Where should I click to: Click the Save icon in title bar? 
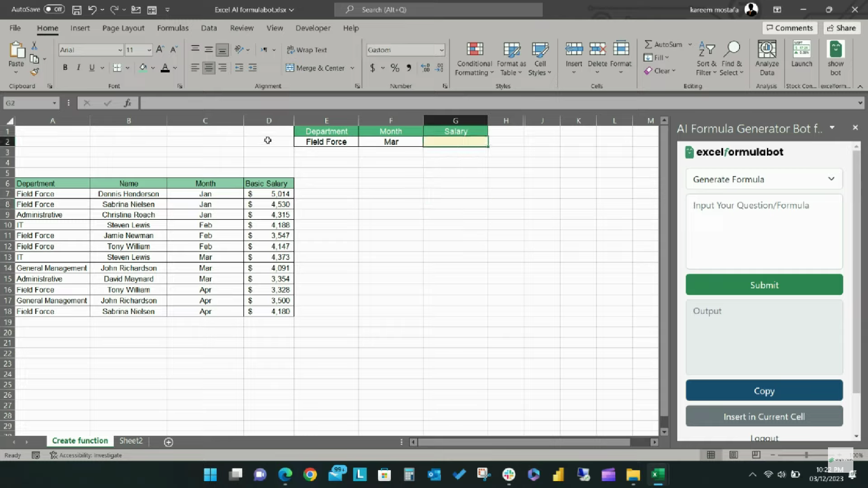[x=77, y=10]
